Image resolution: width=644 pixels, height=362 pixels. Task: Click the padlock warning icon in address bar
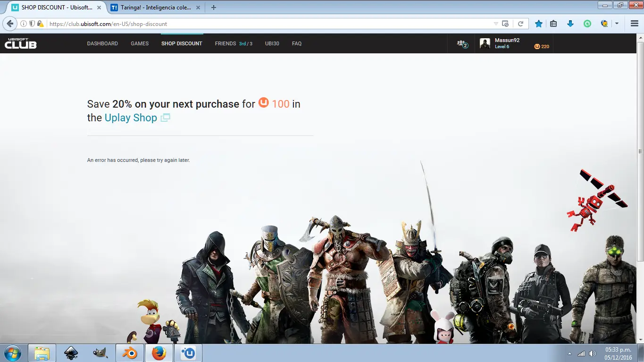[40, 24]
